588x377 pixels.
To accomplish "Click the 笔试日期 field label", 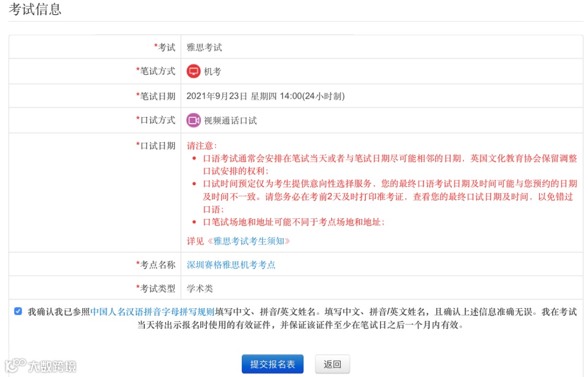I will (x=156, y=96).
